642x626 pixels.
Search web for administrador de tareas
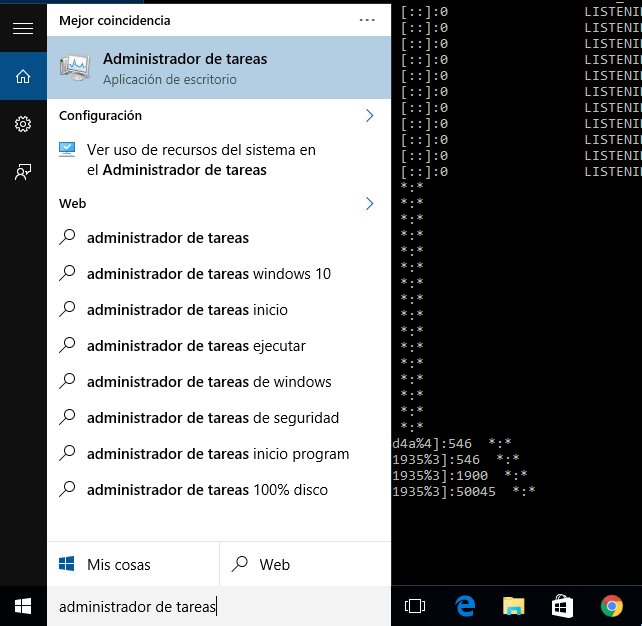(219, 238)
